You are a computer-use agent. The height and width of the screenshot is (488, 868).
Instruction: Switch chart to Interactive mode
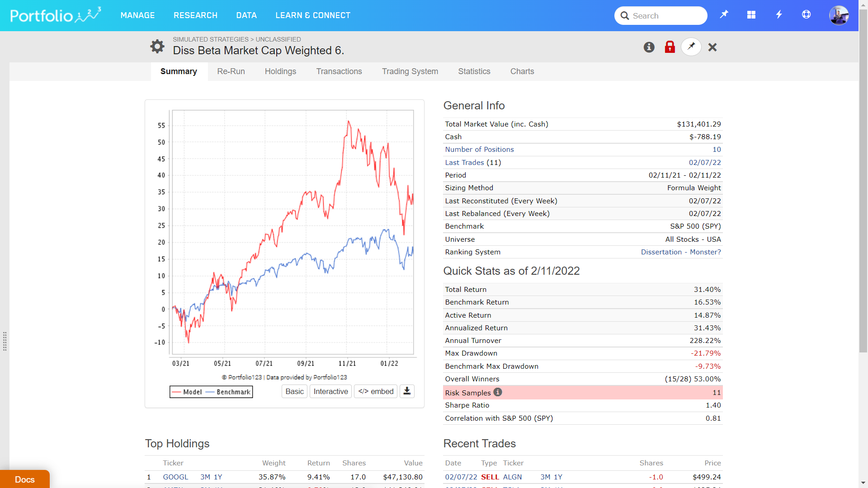tap(330, 391)
